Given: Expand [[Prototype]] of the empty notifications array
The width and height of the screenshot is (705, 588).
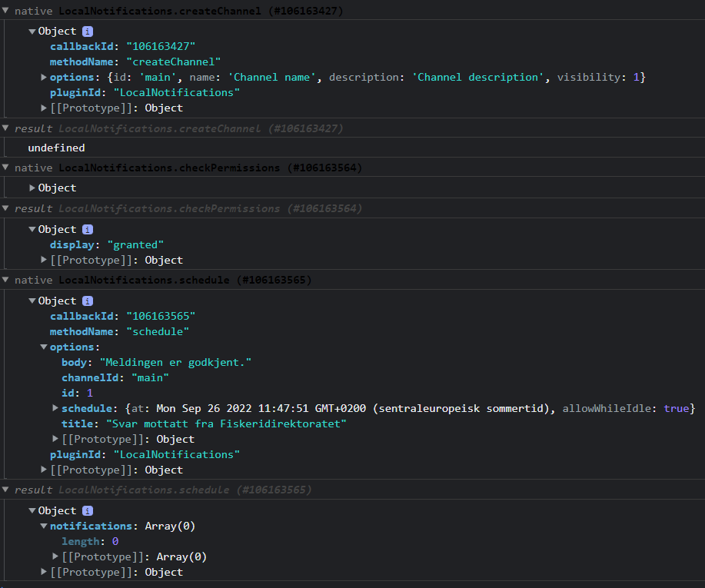Looking at the screenshot, I should point(55,556).
